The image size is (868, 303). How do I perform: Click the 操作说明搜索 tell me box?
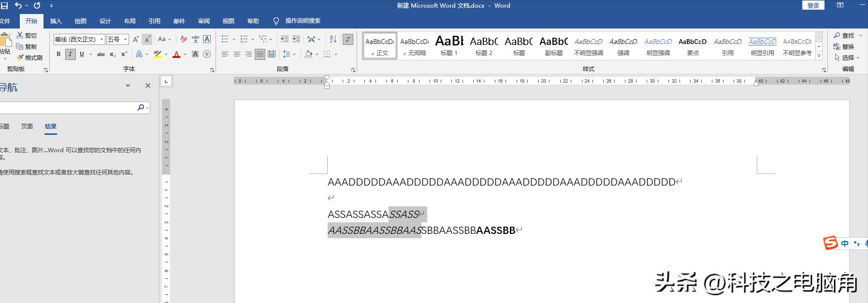tap(297, 21)
